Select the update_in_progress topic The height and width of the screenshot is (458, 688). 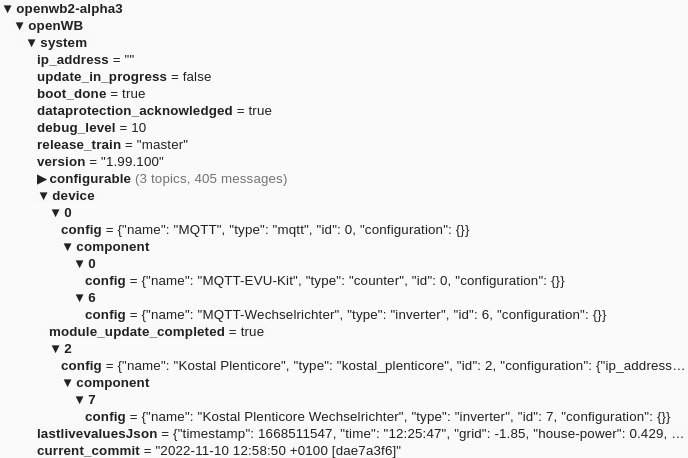tap(101, 77)
